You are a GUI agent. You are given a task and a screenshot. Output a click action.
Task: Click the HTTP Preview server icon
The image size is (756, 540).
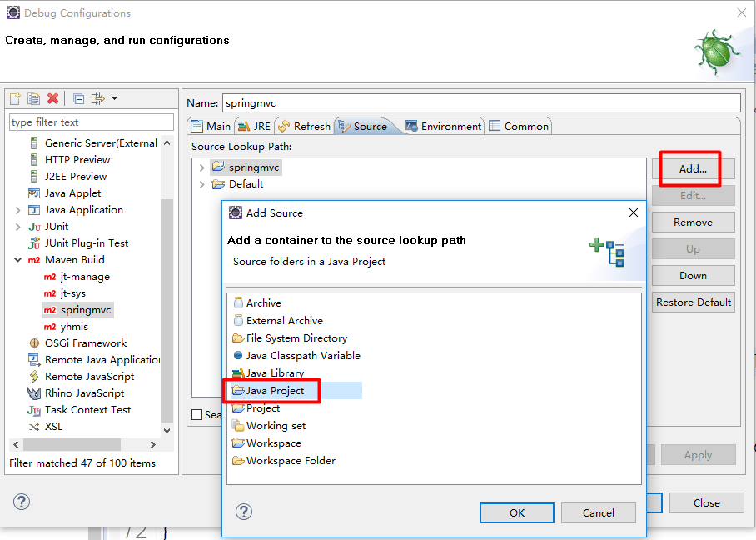(34, 160)
